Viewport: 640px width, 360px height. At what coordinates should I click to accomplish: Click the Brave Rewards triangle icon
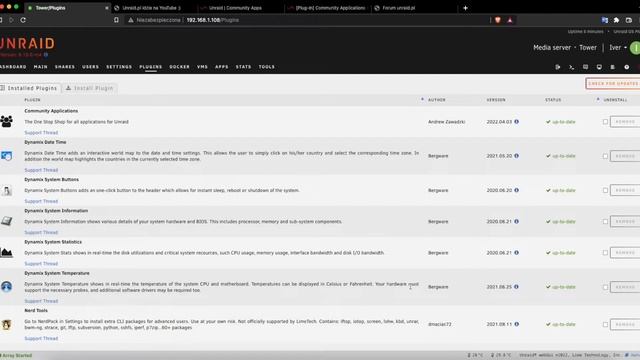pyautogui.click(x=510, y=20)
